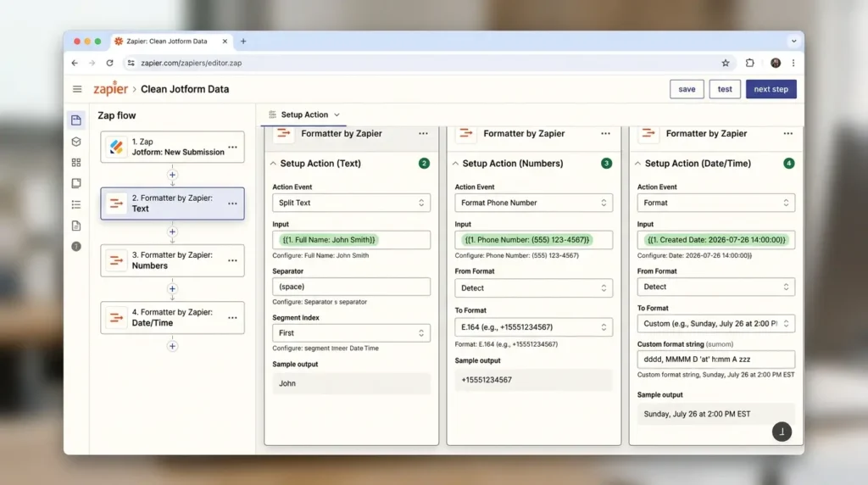
Task: Open three-dot menu on Formatter Numbers step
Action: tap(232, 261)
